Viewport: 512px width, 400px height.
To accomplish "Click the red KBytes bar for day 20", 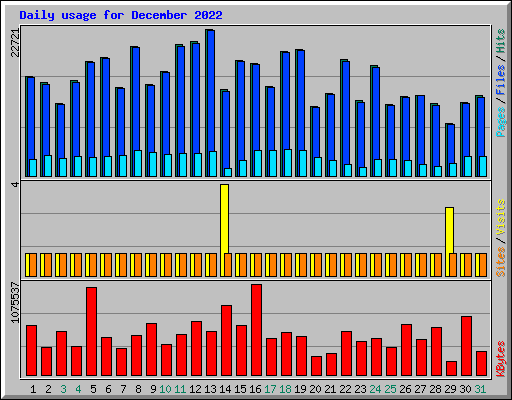I will pyautogui.click(x=316, y=366).
